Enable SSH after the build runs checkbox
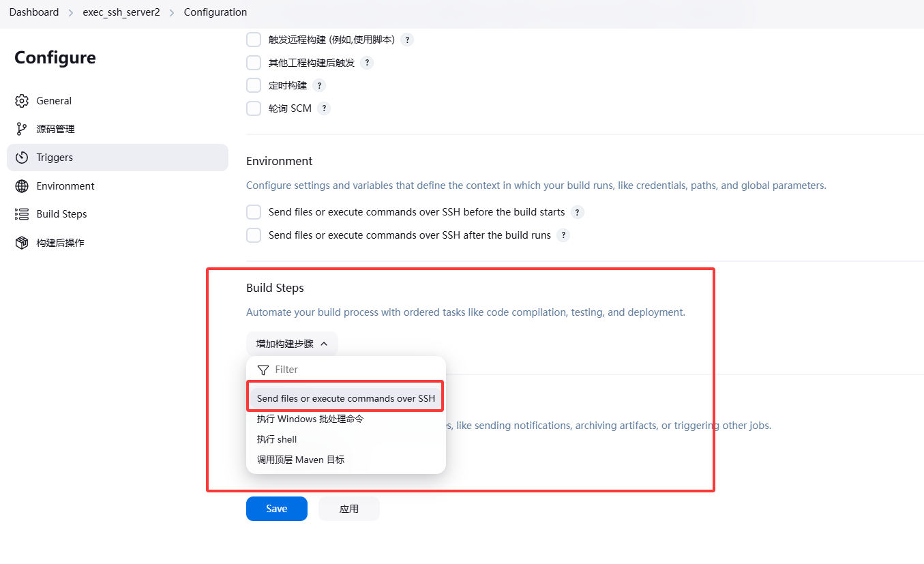Image resolution: width=924 pixels, height=564 pixels. coord(254,235)
